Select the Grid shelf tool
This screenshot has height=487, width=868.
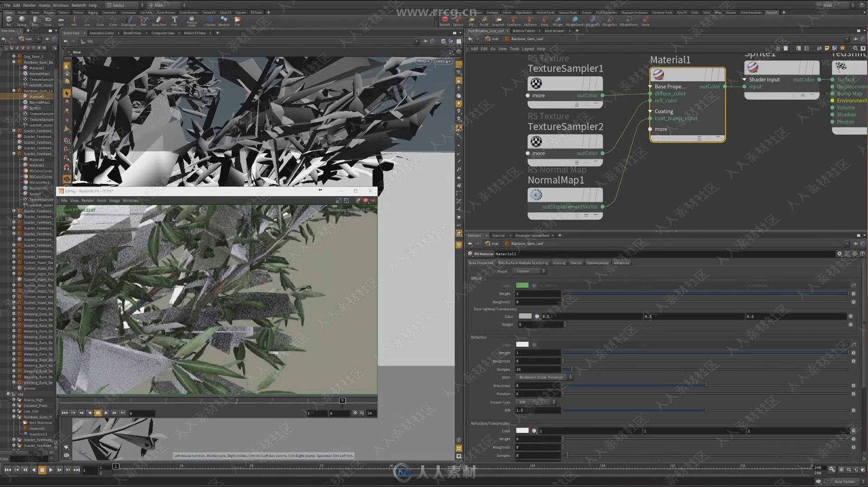point(61,21)
